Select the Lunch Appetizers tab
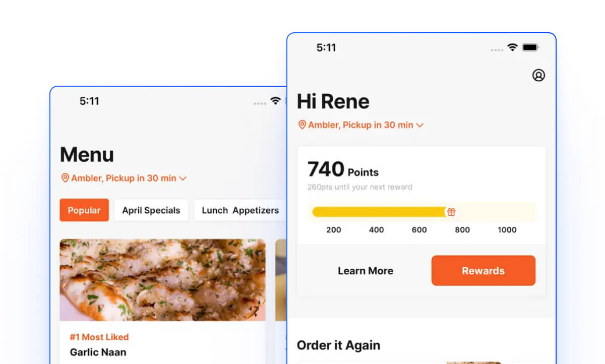605x364 pixels. click(240, 210)
